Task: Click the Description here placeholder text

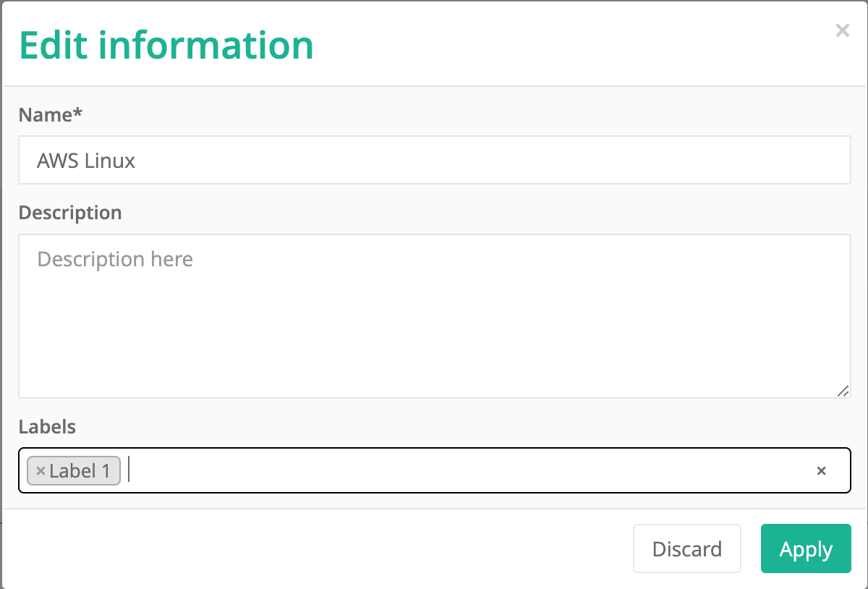Action: point(115,259)
